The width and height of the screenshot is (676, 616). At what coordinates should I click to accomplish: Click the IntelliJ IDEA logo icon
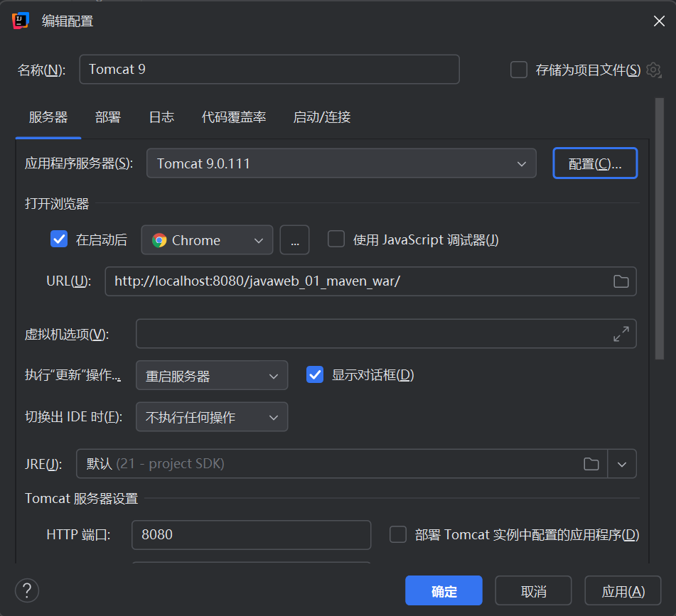click(x=21, y=21)
